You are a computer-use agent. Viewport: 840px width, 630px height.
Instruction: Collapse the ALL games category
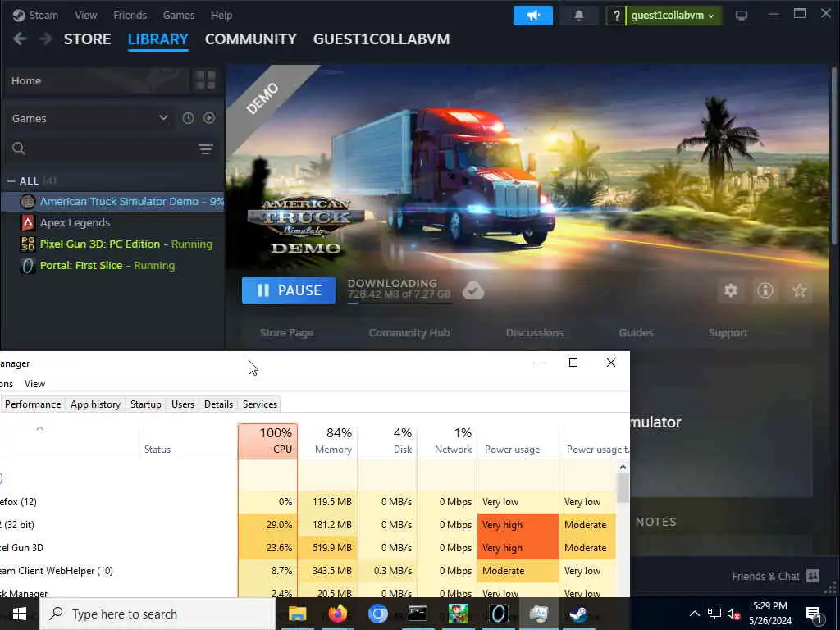click(x=11, y=181)
